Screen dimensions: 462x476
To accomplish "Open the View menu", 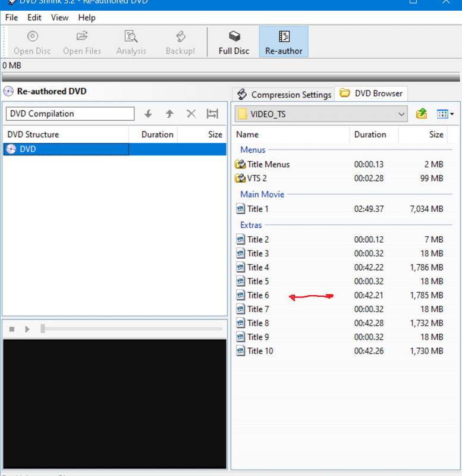I will [59, 18].
